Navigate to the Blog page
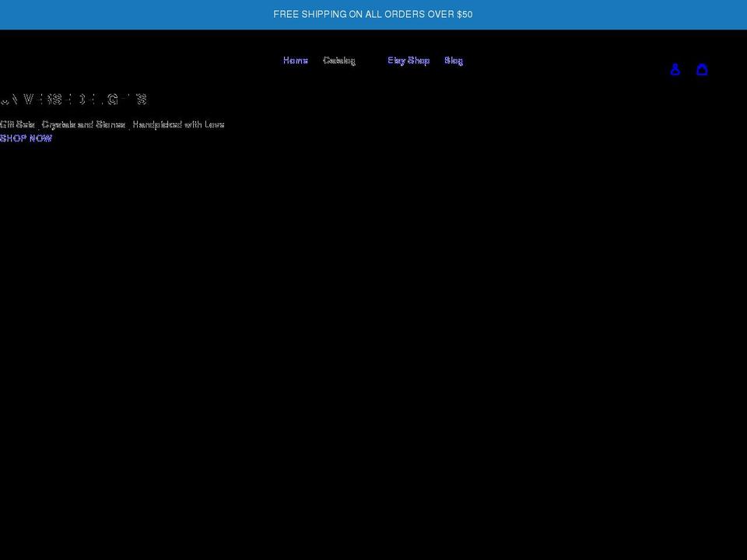The image size is (747, 560). (x=454, y=61)
